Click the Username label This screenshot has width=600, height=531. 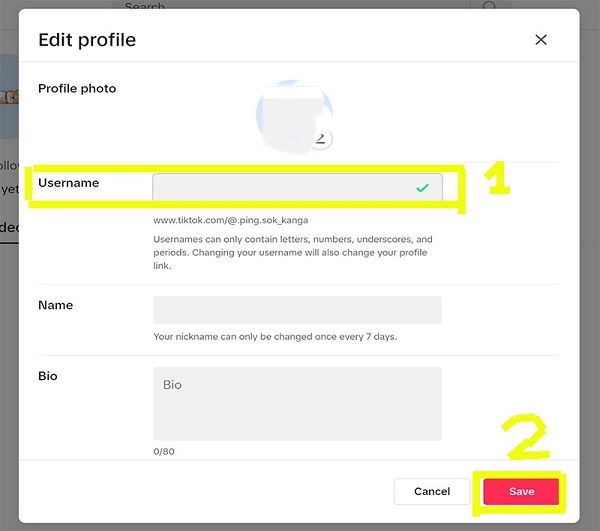68,183
